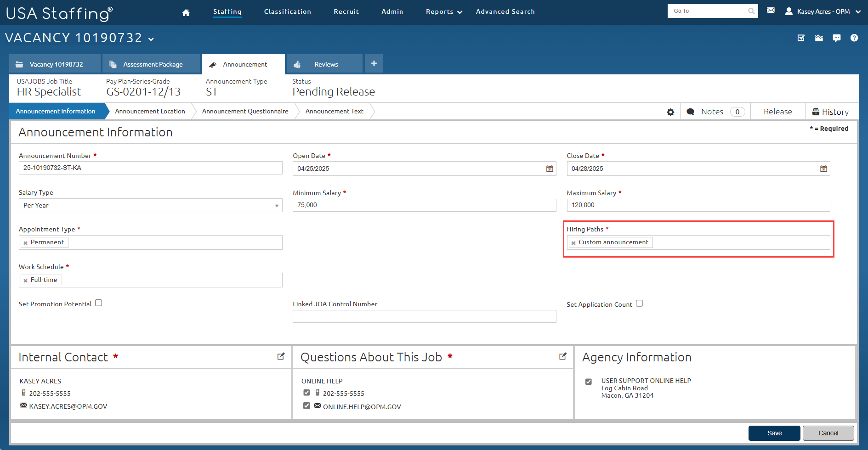
Task: Open the calendar icon beside Close Date
Action: point(823,169)
